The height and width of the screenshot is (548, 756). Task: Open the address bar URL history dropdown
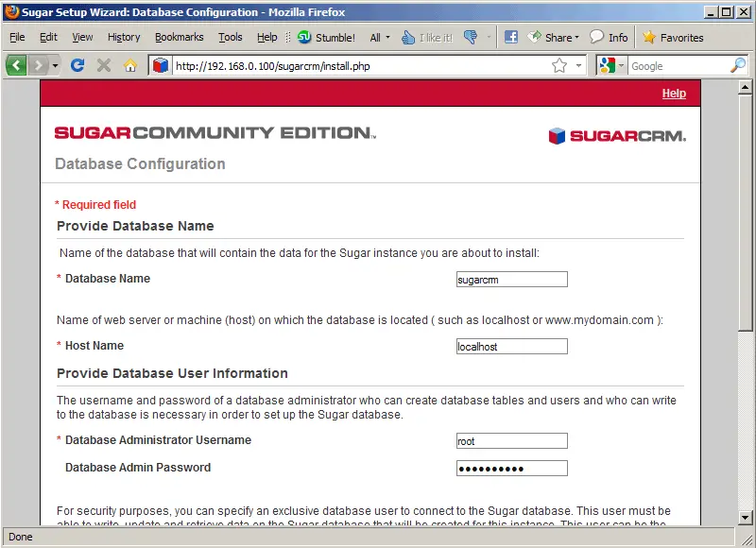578,65
